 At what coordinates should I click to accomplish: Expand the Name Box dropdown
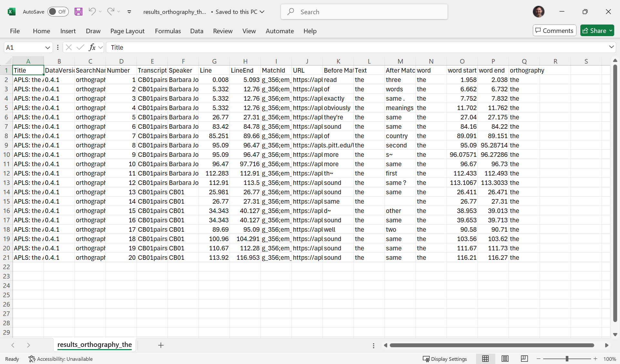click(47, 47)
